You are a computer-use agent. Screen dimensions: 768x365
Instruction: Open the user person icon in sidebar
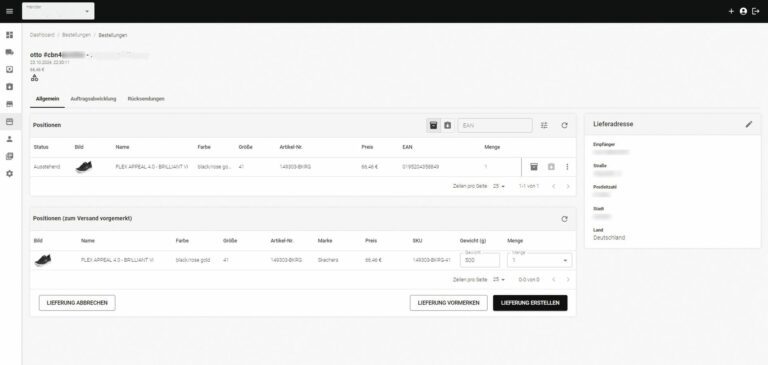click(x=9, y=139)
